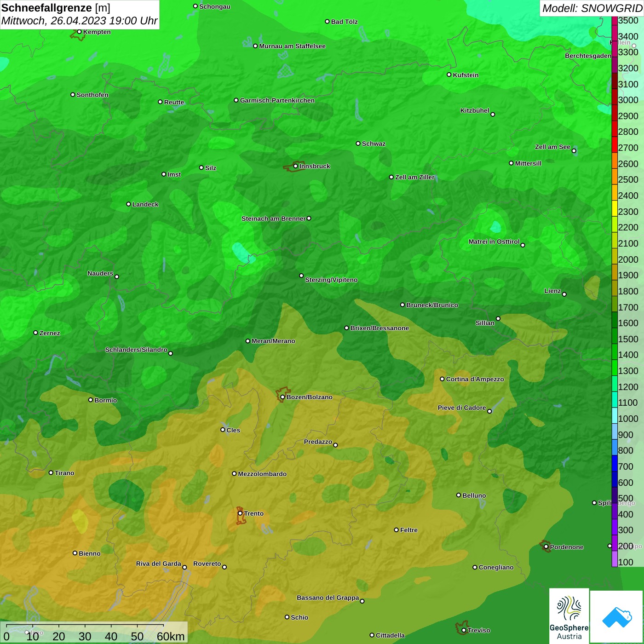Click the '3500' legend value
The image size is (644, 644).
[628, 21]
